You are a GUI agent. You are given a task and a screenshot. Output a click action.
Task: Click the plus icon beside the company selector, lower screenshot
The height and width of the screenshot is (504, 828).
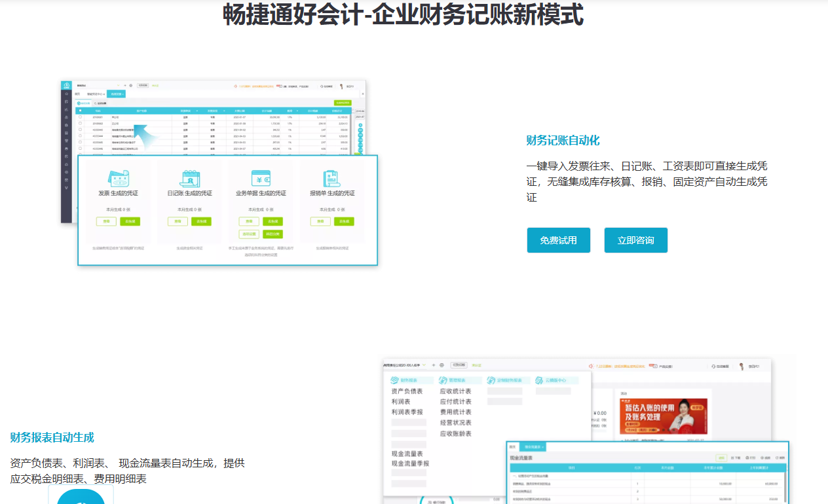(x=434, y=365)
